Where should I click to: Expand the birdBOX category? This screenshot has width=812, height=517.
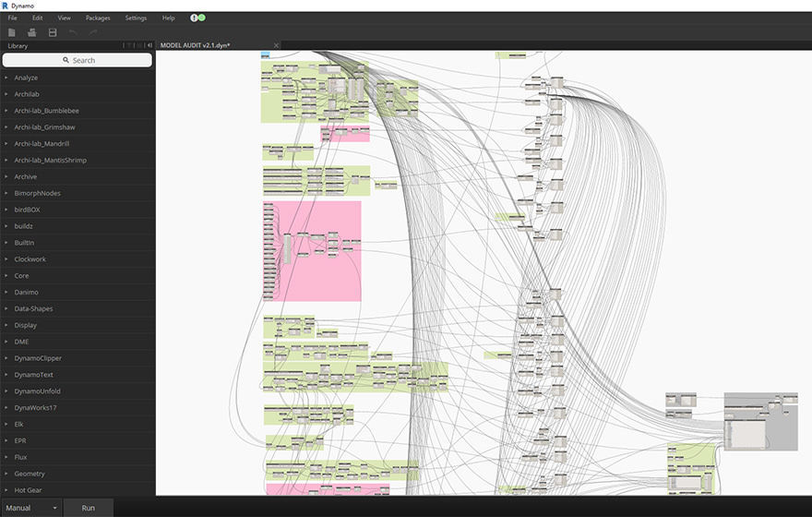point(78,210)
